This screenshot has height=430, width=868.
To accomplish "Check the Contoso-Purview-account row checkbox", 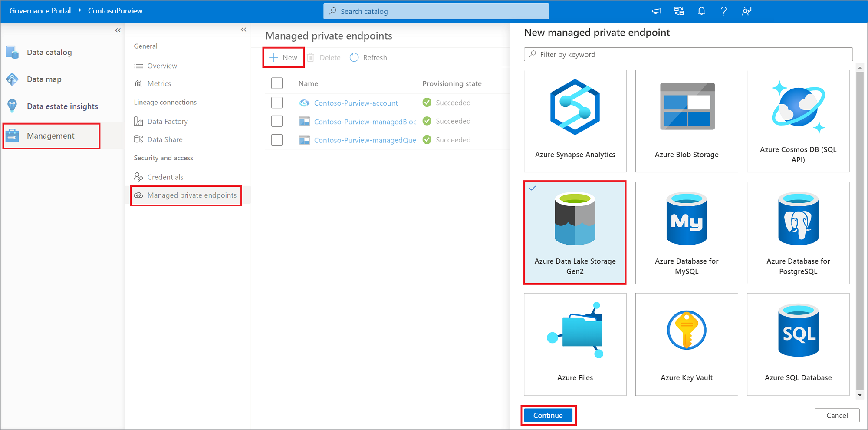I will click(277, 103).
